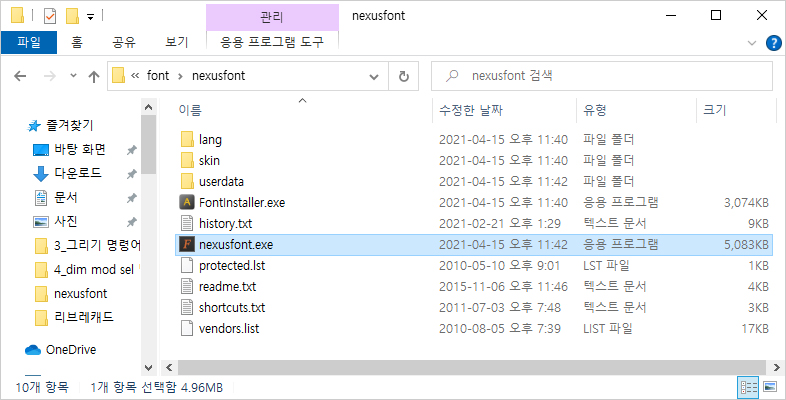Click the nexusfont breadcrumb in address bar
Viewport: 786px width, 400px height.
219,76
